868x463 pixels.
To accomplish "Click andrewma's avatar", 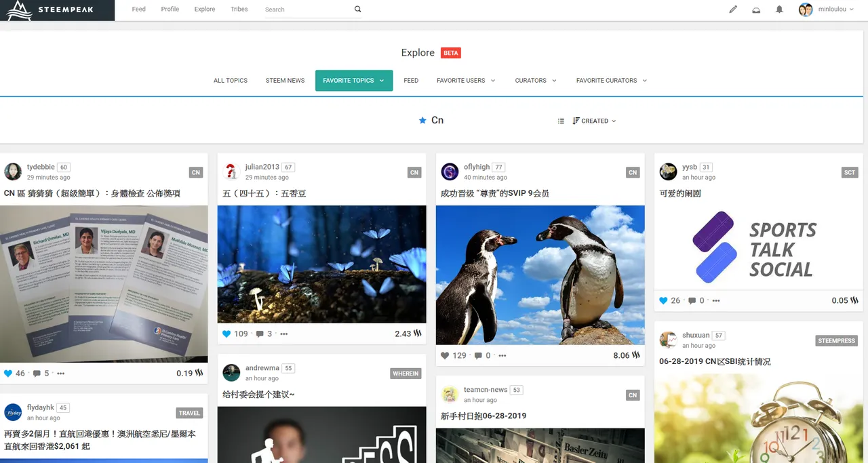I will pyautogui.click(x=231, y=373).
